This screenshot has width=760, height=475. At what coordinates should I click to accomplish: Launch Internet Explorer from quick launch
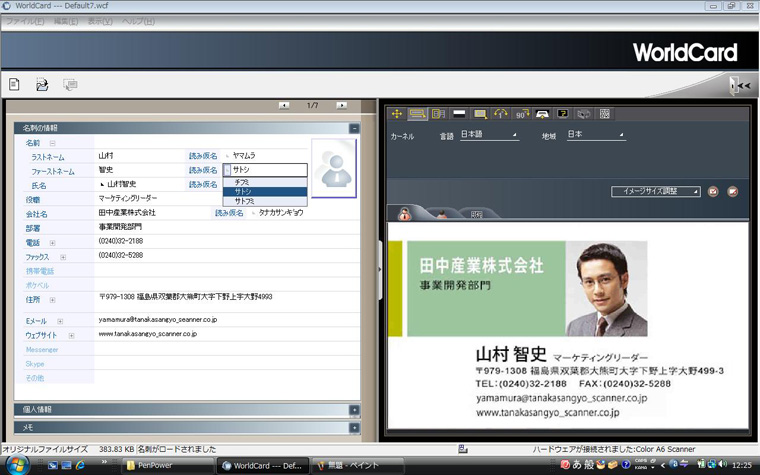coord(79,465)
